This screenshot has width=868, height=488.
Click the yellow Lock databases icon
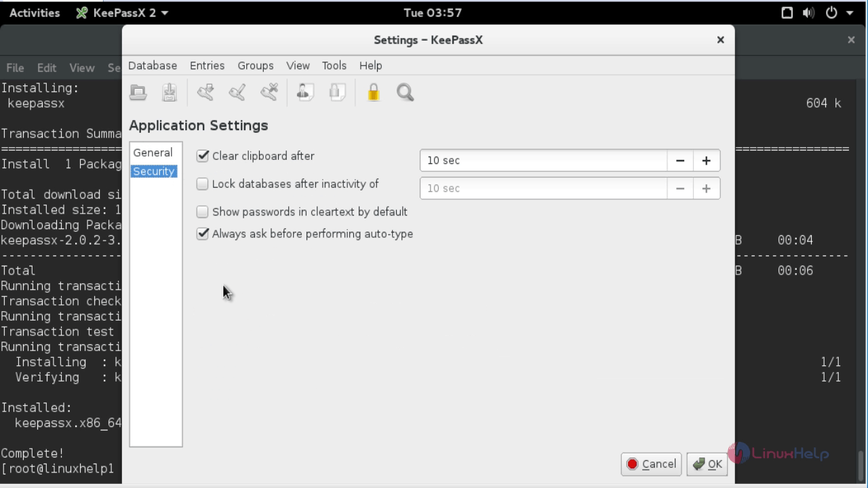click(374, 92)
